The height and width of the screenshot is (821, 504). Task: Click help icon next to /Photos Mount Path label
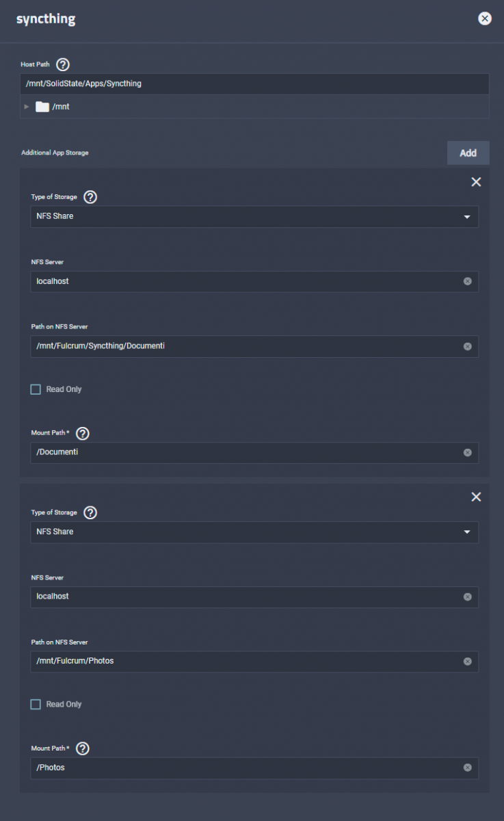pos(83,748)
